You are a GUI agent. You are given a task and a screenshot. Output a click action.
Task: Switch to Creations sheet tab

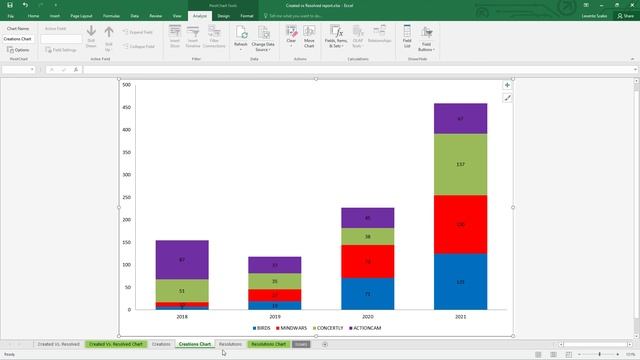(x=161, y=344)
